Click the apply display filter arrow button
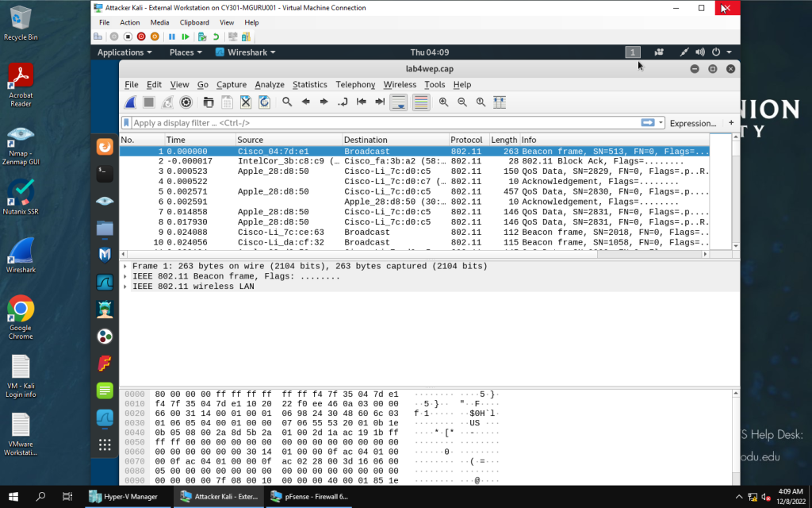812x508 pixels. 648,123
